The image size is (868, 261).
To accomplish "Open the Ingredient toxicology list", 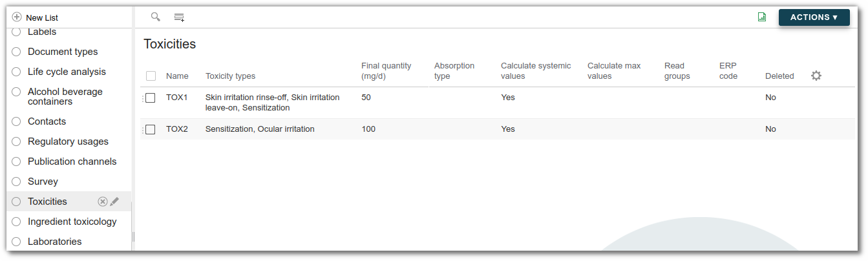I will 72,222.
